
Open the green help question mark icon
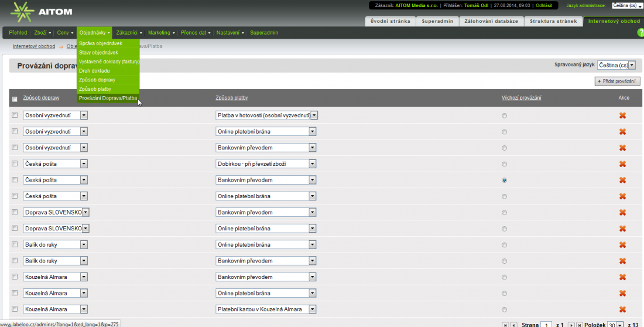pyautogui.click(x=640, y=33)
